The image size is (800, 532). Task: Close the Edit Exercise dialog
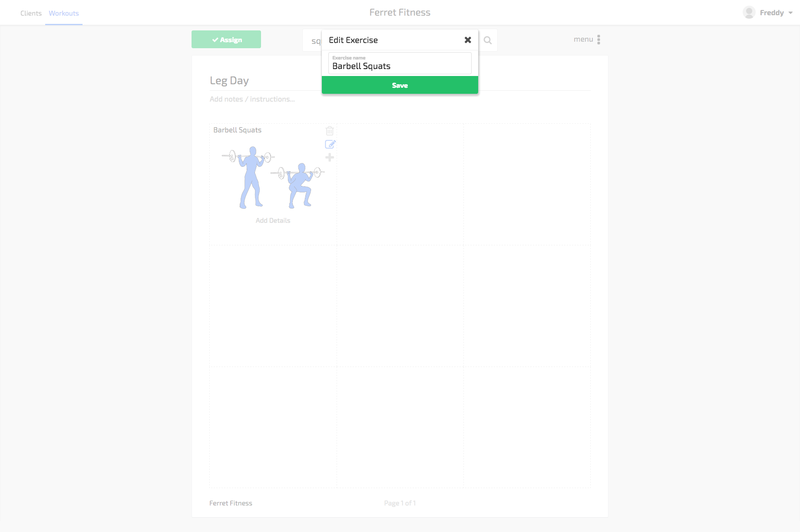pyautogui.click(x=468, y=40)
